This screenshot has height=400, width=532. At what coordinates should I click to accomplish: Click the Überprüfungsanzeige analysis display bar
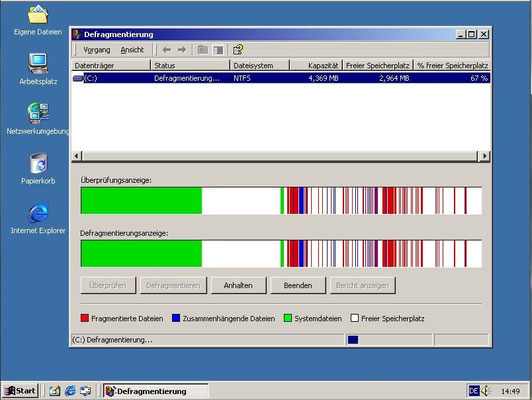[281, 201]
